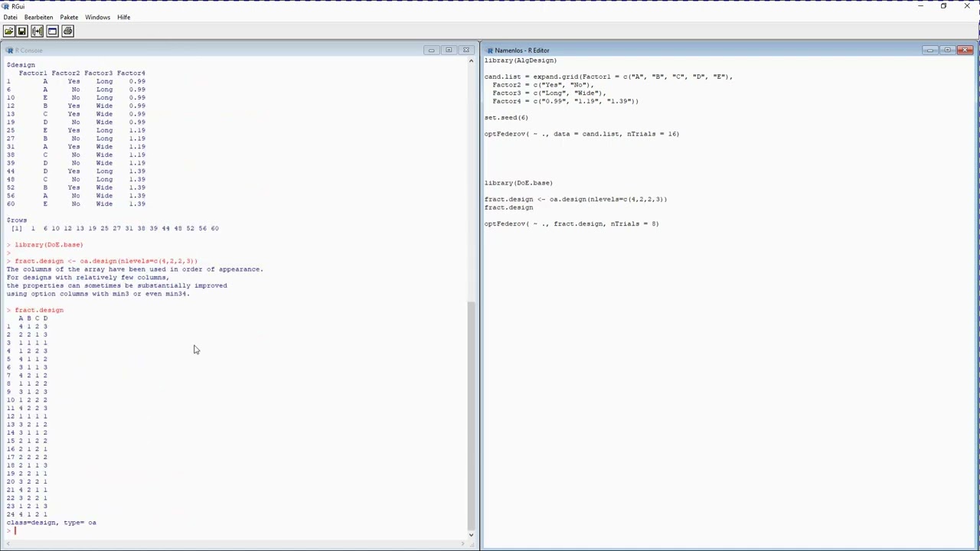Click the 'Factor2 = c("Yes", "No")' editor line
Screen dimensions: 980x551
(544, 85)
